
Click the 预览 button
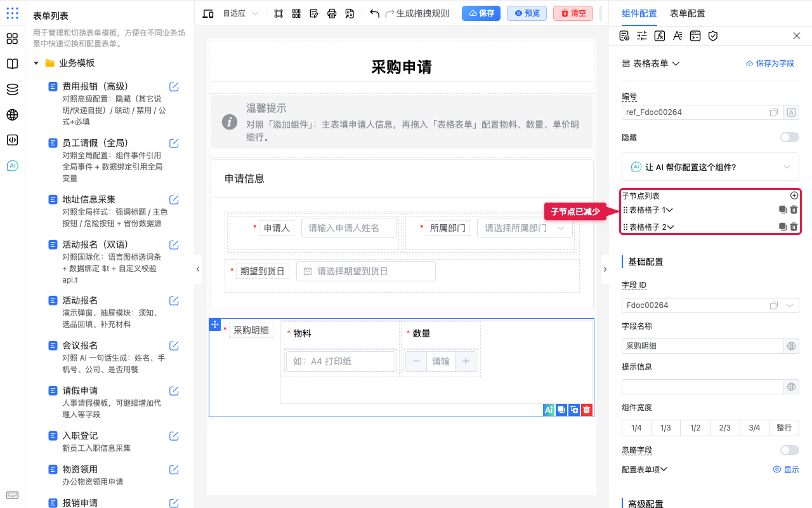pos(527,13)
